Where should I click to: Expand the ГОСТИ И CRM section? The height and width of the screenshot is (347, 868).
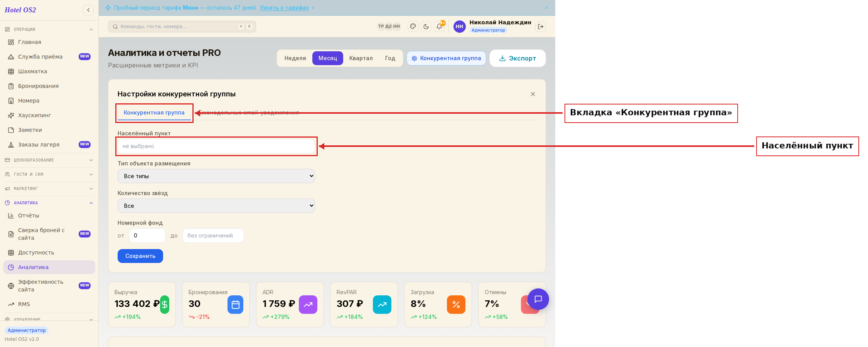click(x=49, y=174)
